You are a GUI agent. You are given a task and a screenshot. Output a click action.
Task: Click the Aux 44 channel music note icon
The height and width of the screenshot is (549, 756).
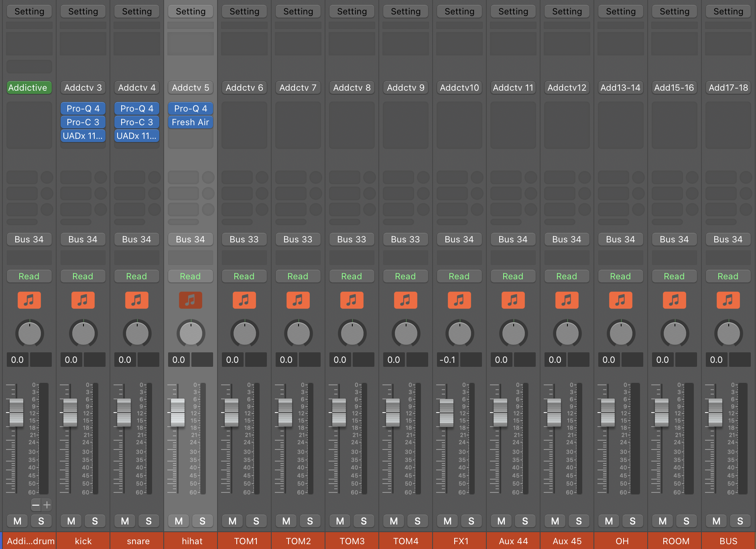pos(513,300)
